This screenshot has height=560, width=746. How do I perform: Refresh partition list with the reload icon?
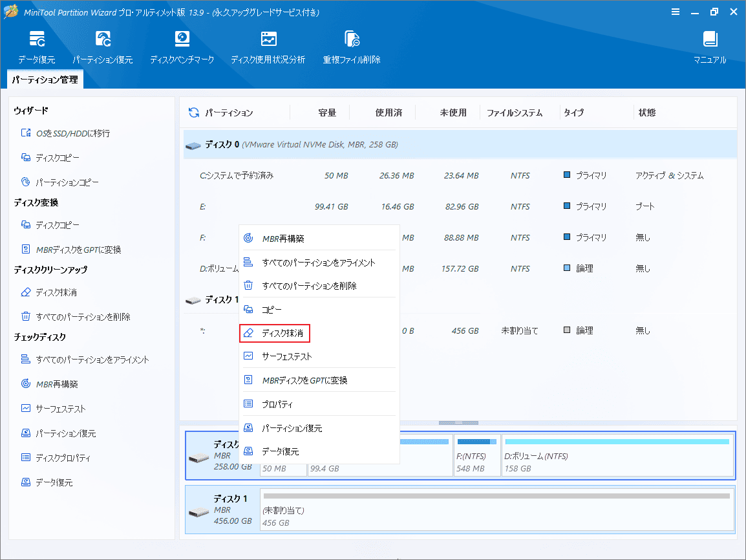point(194,113)
